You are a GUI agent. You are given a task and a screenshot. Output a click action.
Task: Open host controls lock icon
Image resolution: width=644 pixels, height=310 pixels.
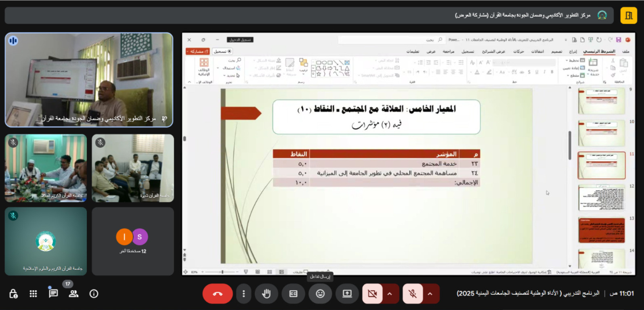(13, 294)
